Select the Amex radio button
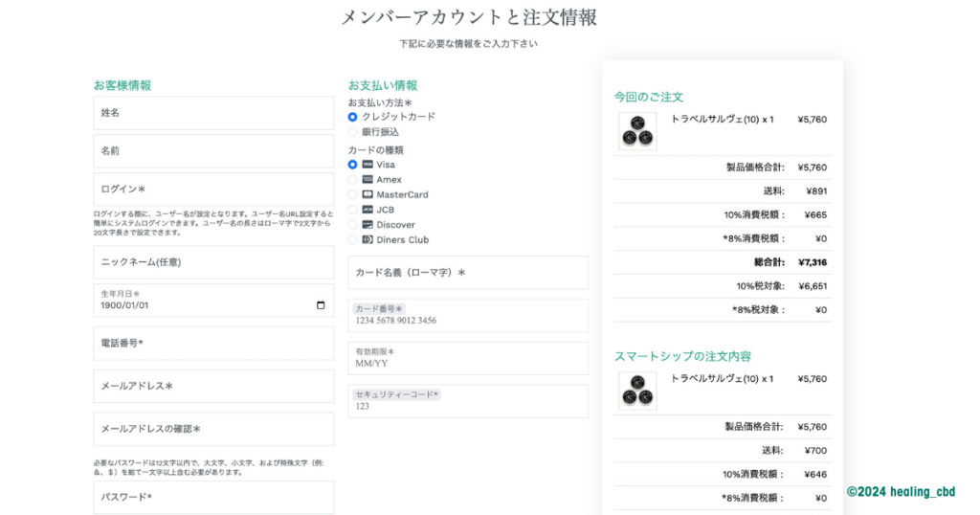 353,180
